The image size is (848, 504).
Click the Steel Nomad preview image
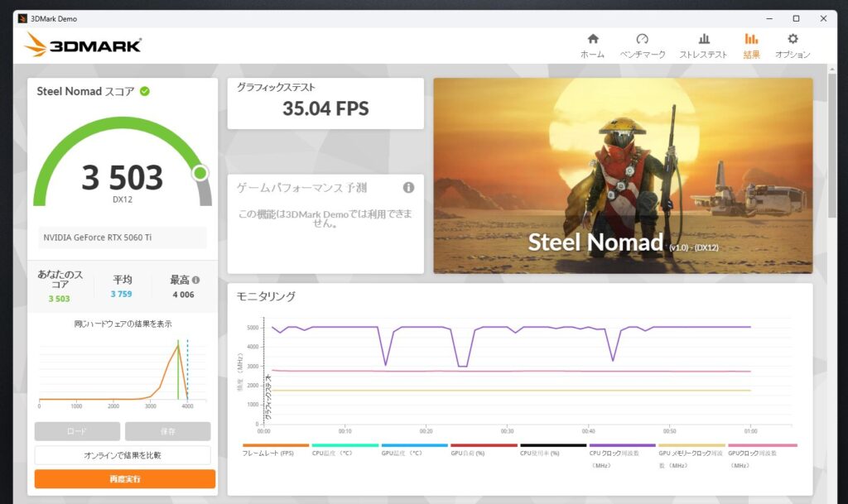622,175
